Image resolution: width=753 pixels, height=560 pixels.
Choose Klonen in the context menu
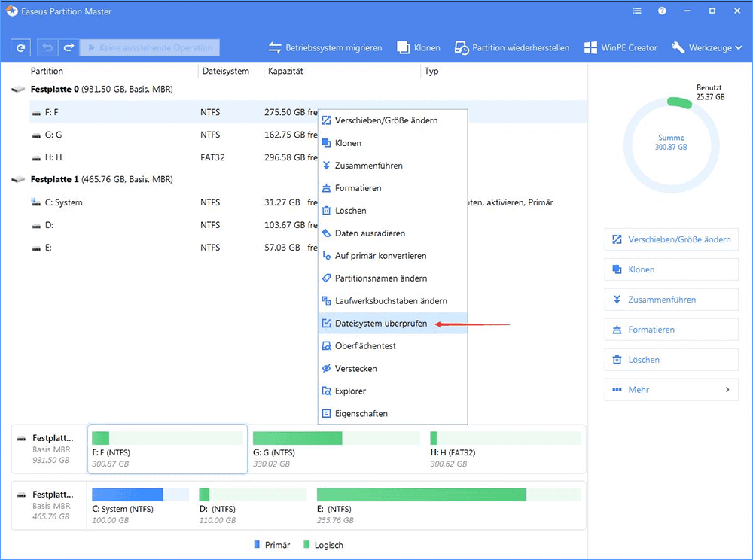pos(393,143)
